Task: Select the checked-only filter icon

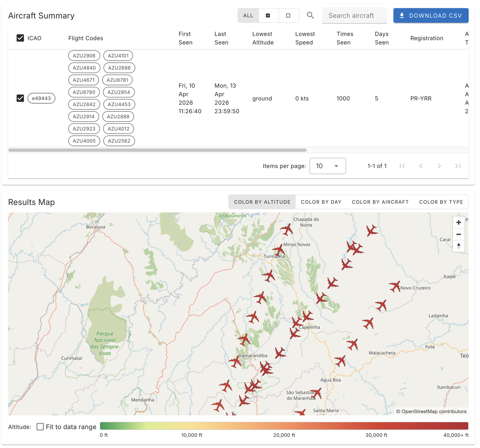Action: point(268,15)
